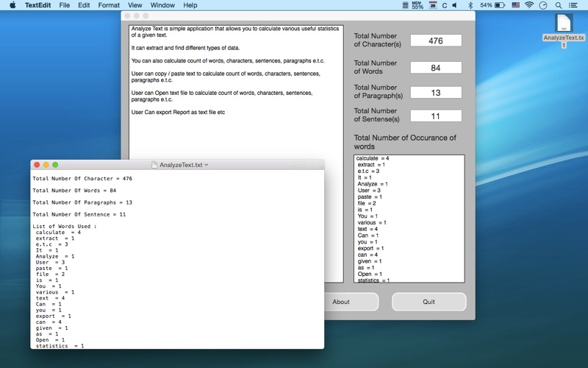Open the Apple menu
This screenshot has width=588, height=368.
[12, 5]
